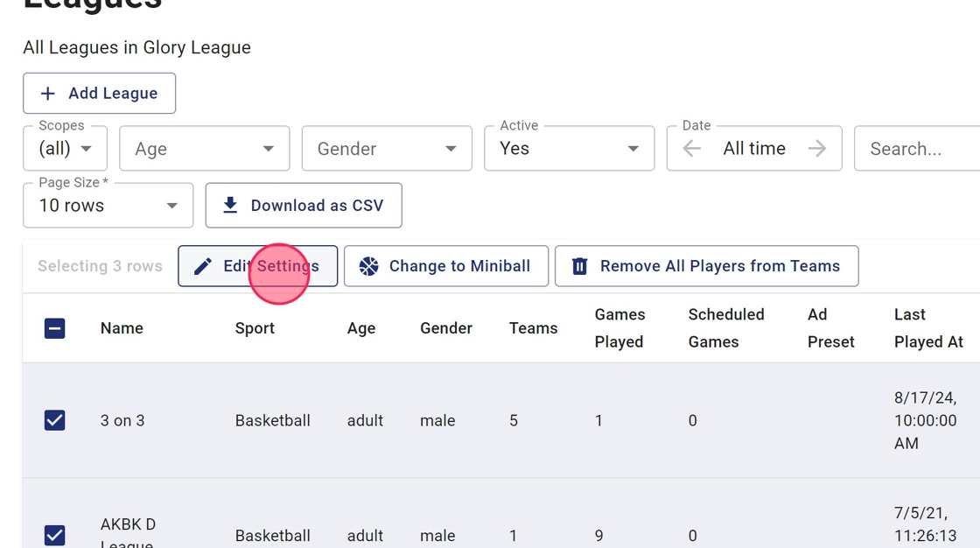Viewport: 980px width, 548px height.
Task: Click the pencil icon on Edit Settings
Action: 203,266
